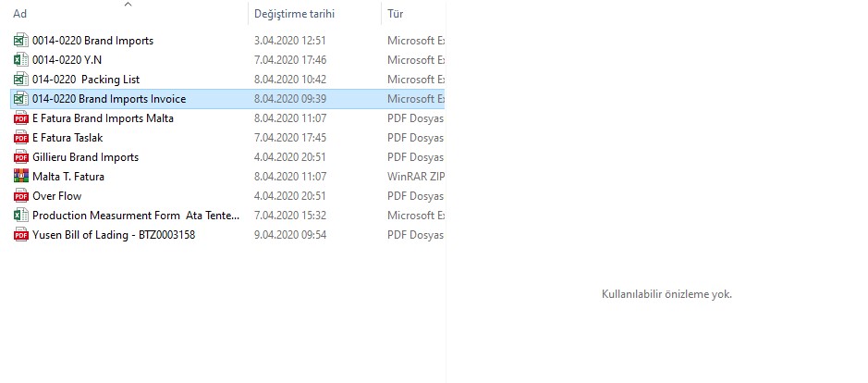The height and width of the screenshot is (383, 868).
Task: Sort by Değiştirme tarihi column header
Action: pyautogui.click(x=295, y=14)
